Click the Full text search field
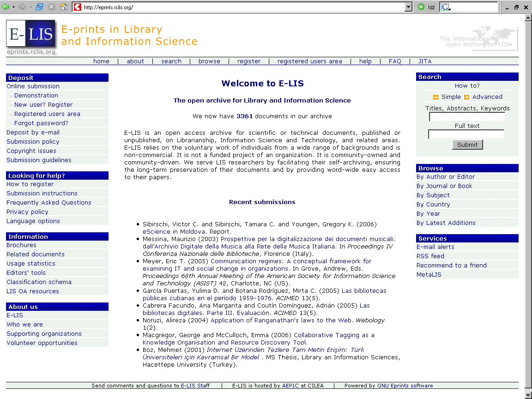This screenshot has width=532, height=399. click(466, 134)
